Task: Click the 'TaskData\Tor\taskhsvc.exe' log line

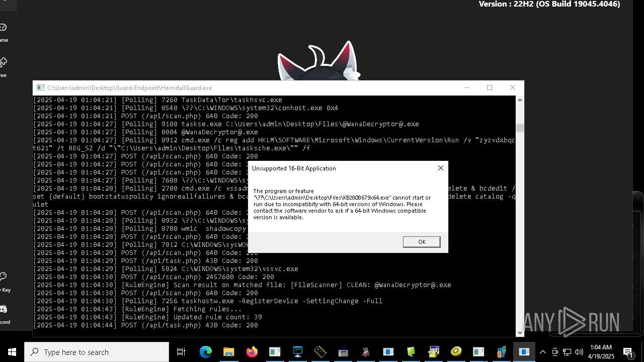Action: (x=157, y=100)
